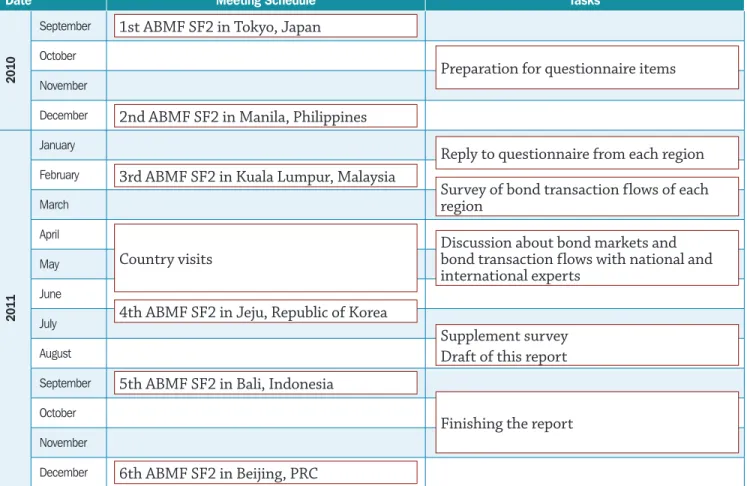Click the April row label
Screen dimensions: 747x486
[49, 234]
